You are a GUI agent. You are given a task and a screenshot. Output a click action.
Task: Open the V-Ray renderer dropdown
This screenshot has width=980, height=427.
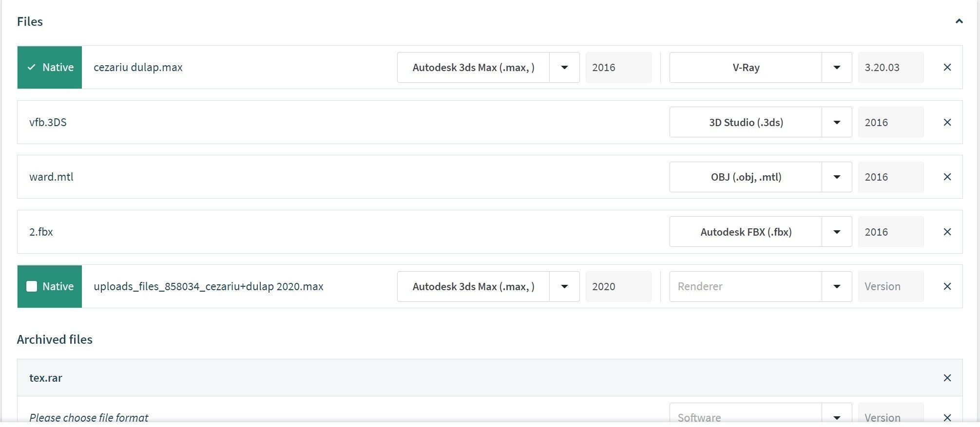pyautogui.click(x=836, y=67)
